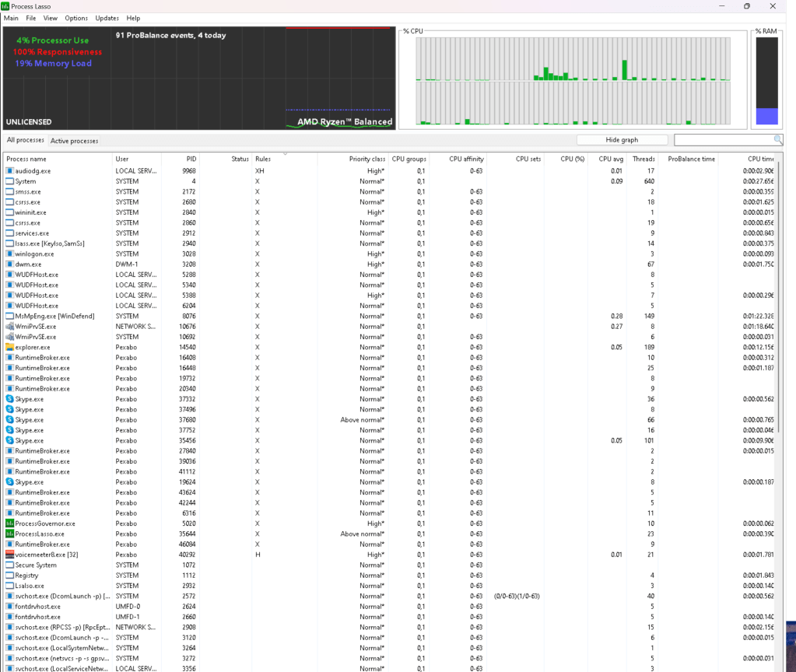Click the 19% Memory Load text

[x=54, y=64]
